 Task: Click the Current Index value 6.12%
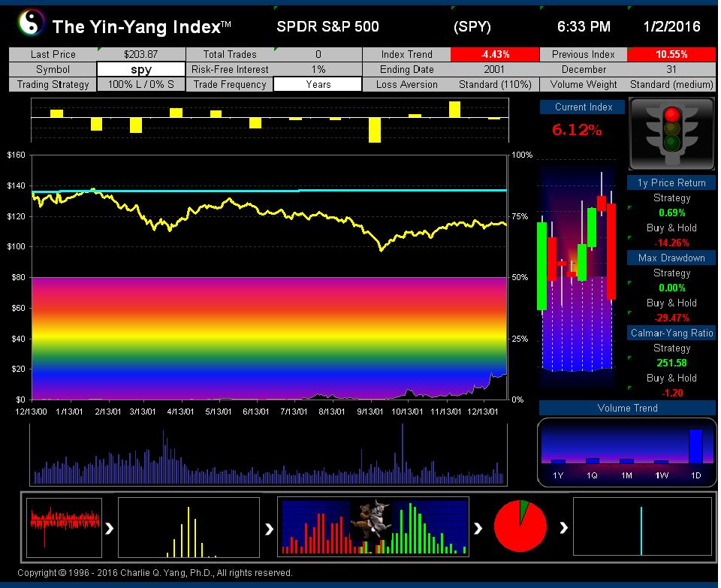577,130
